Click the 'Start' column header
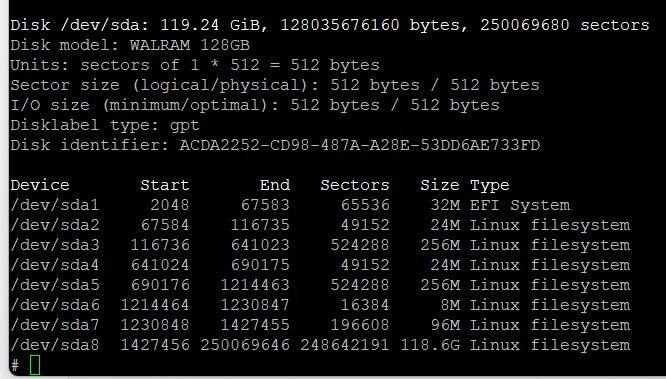The width and height of the screenshot is (666, 379). tap(165, 185)
